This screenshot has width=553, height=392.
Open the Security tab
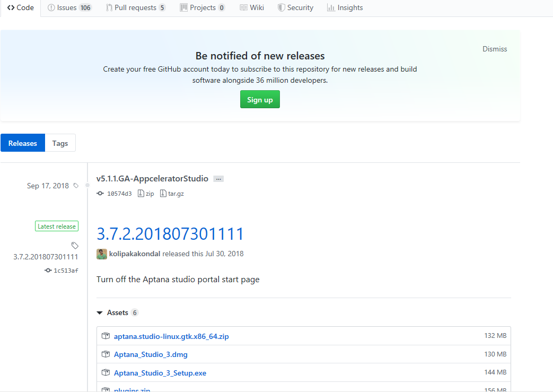point(295,8)
